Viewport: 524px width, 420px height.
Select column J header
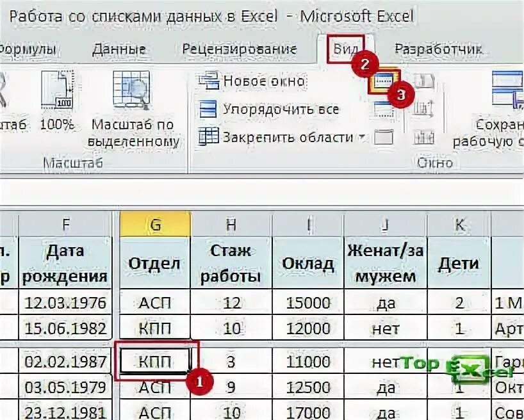(x=386, y=225)
